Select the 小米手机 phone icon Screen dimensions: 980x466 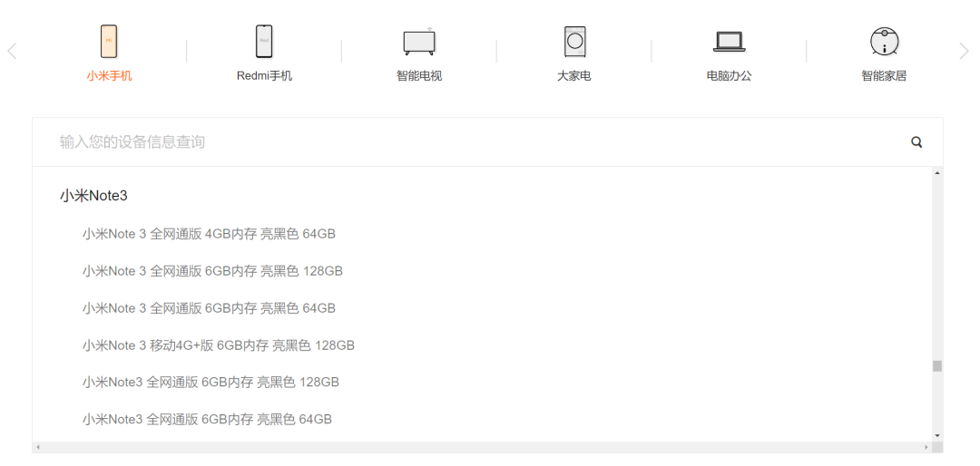109,42
